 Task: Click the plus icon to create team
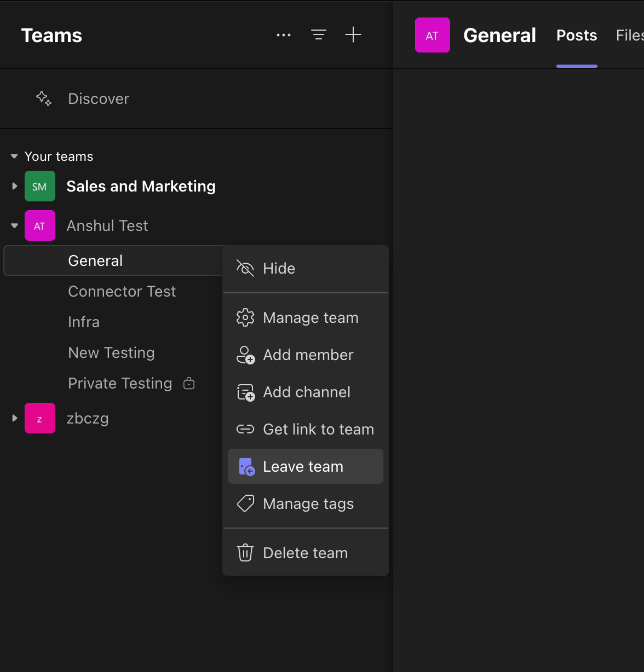point(353,35)
